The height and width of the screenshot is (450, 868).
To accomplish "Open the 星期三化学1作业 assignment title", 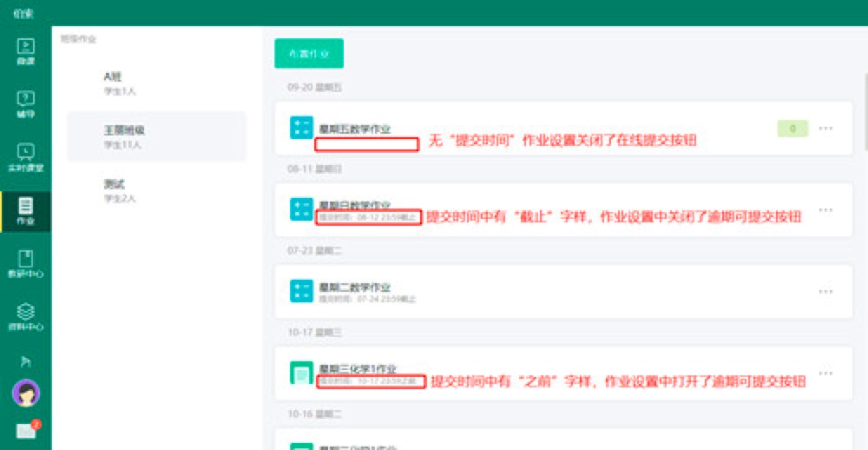I will [358, 368].
